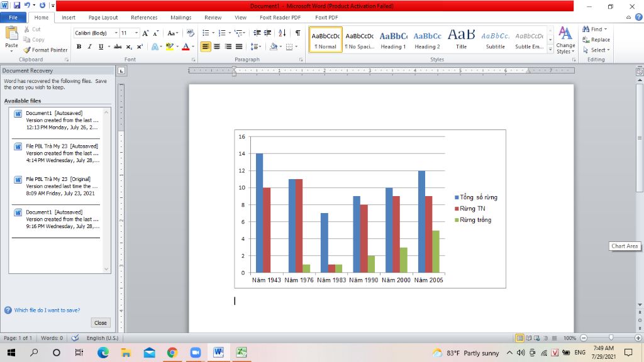Screen dimensions: 644x362
Task: Center align the paragraph
Action: click(217, 47)
